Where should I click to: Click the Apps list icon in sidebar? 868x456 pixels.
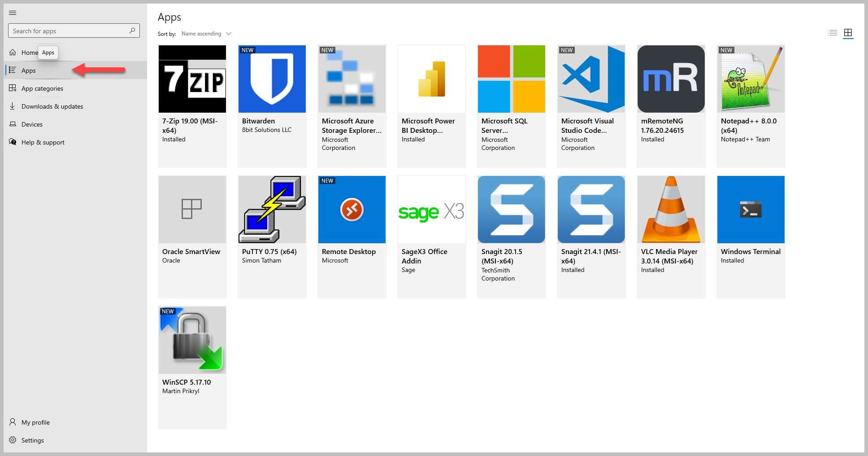[13, 70]
